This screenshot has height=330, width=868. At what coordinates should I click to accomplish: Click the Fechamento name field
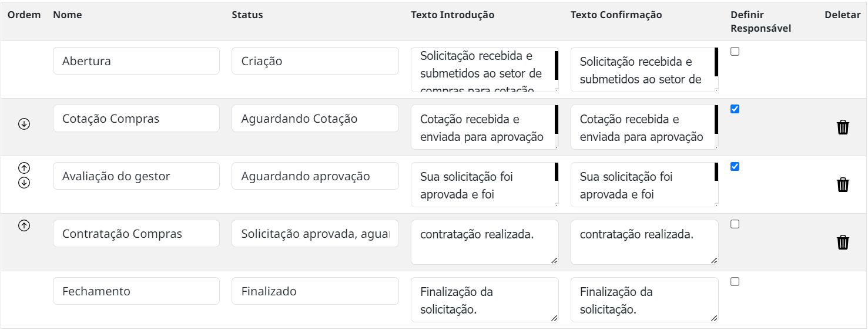point(136,291)
